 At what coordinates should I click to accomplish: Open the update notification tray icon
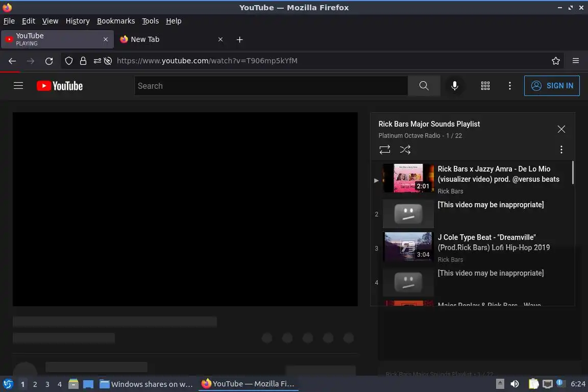(559, 383)
